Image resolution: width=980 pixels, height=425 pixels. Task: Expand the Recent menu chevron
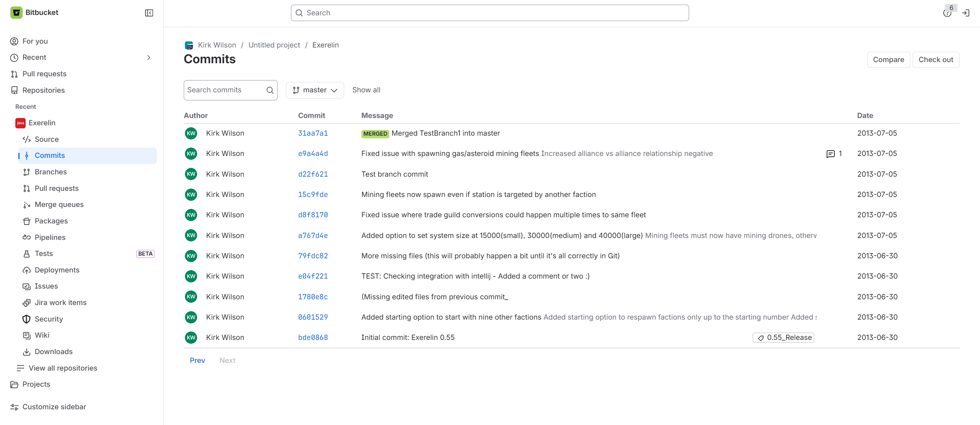149,57
